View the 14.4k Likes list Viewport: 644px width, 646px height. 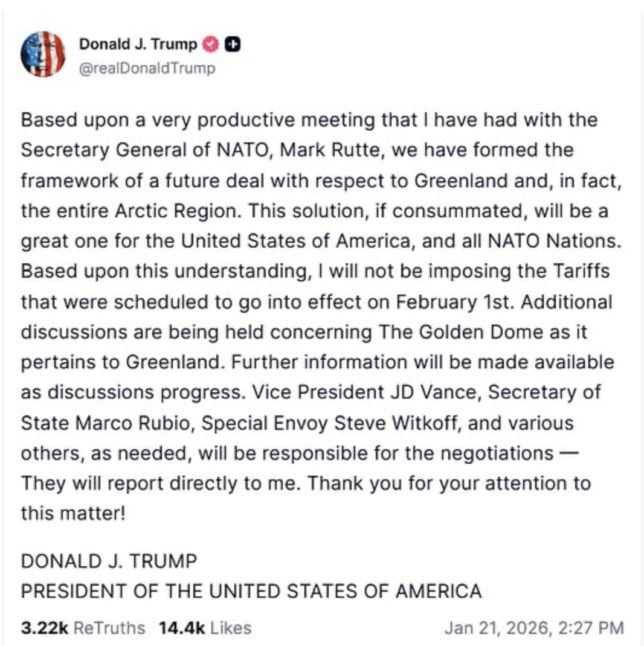coord(205,627)
